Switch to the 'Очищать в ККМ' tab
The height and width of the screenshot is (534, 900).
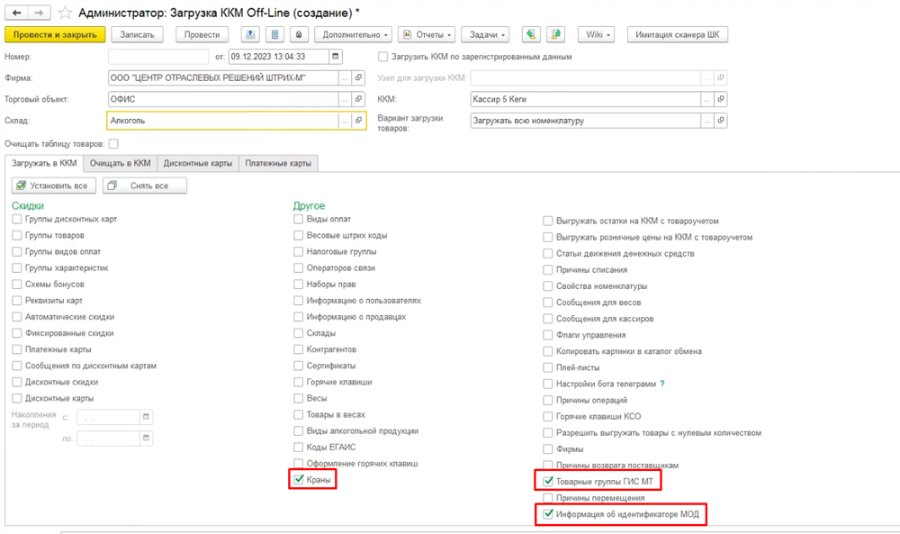[x=120, y=163]
